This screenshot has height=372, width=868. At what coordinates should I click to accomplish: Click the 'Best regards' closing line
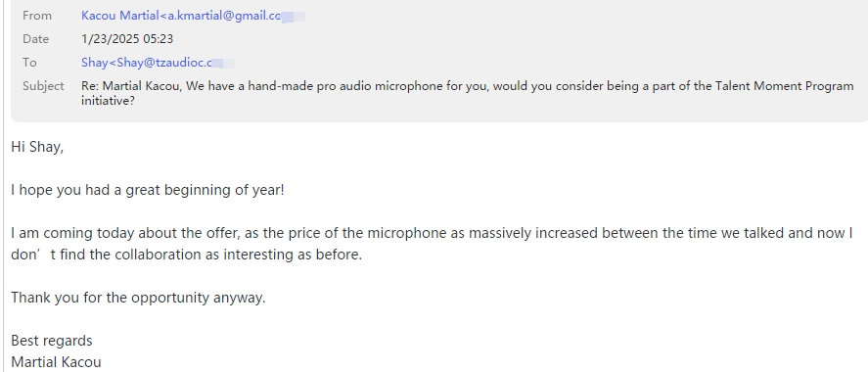click(x=52, y=341)
